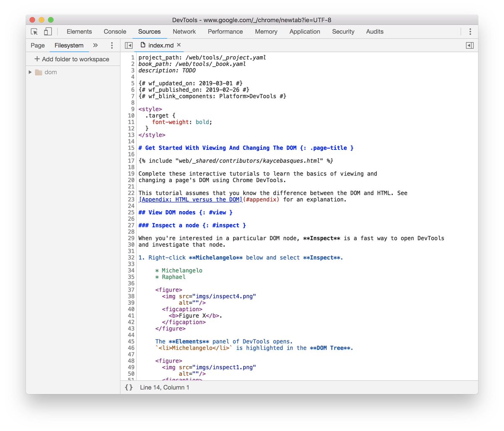The image size is (504, 431).
Task: Click line number 15 in the gutter
Action: 131,148
